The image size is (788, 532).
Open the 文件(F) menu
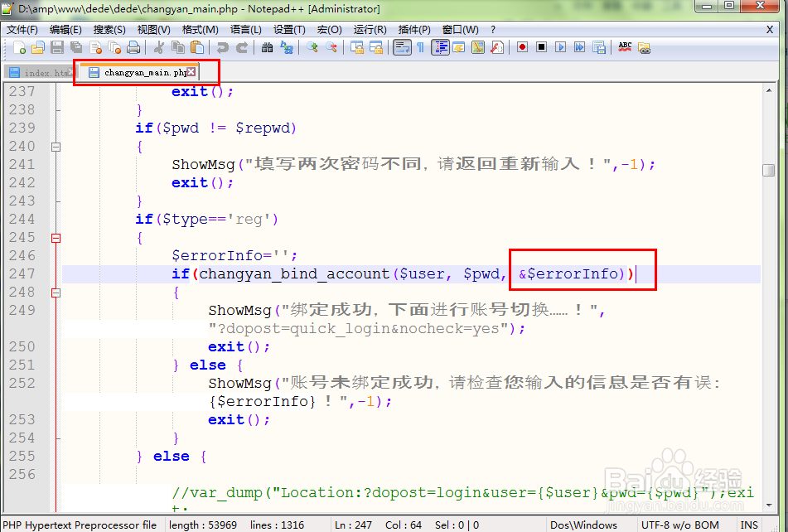(x=22, y=30)
